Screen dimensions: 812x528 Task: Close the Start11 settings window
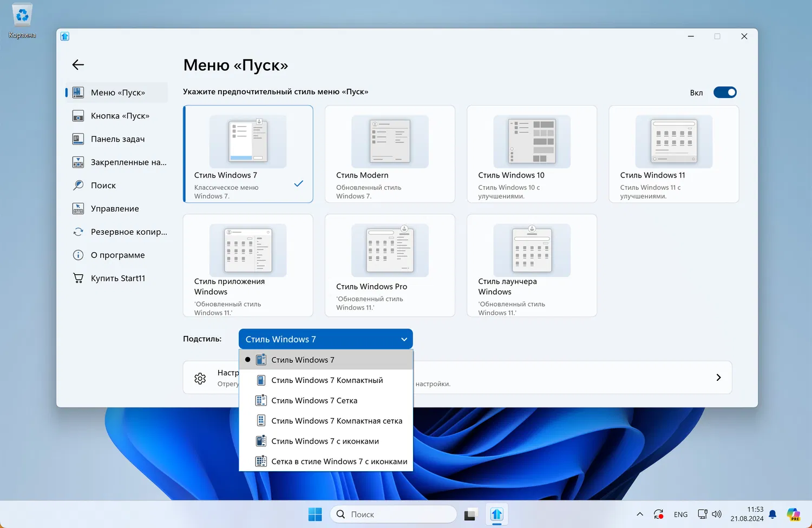click(744, 36)
